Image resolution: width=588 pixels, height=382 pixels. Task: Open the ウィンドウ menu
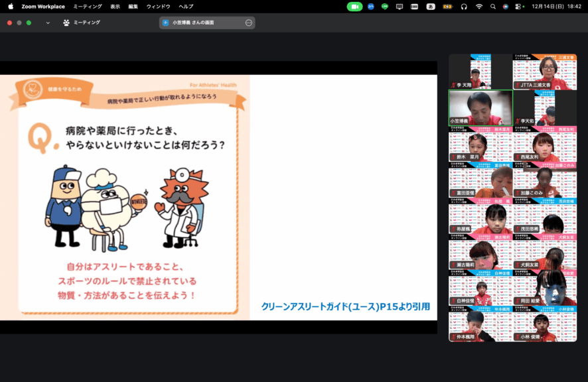(158, 7)
